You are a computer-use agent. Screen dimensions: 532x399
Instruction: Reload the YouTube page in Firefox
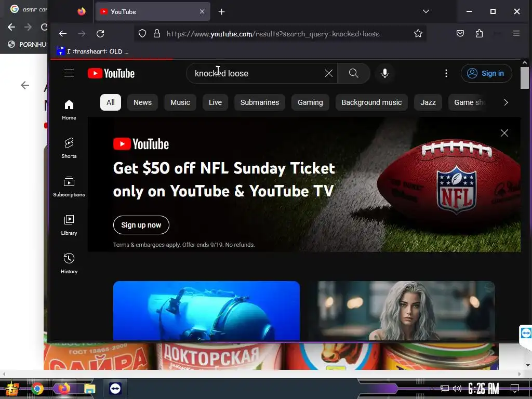pyautogui.click(x=100, y=34)
